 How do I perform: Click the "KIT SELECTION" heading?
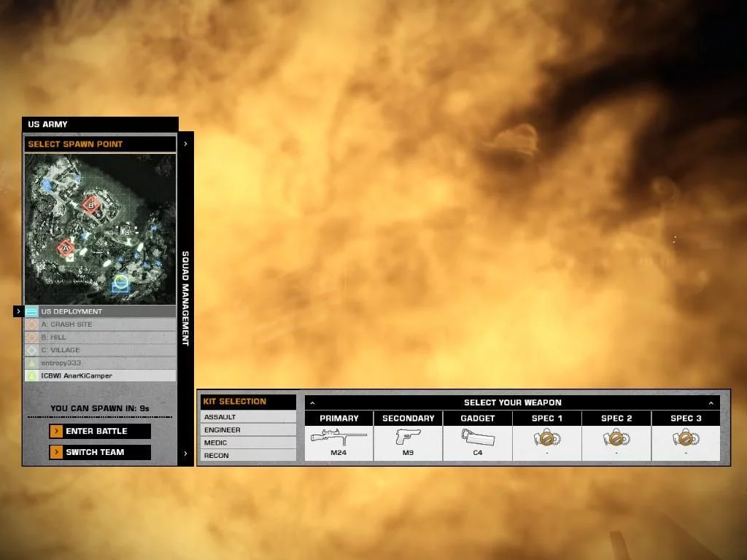[x=234, y=402]
